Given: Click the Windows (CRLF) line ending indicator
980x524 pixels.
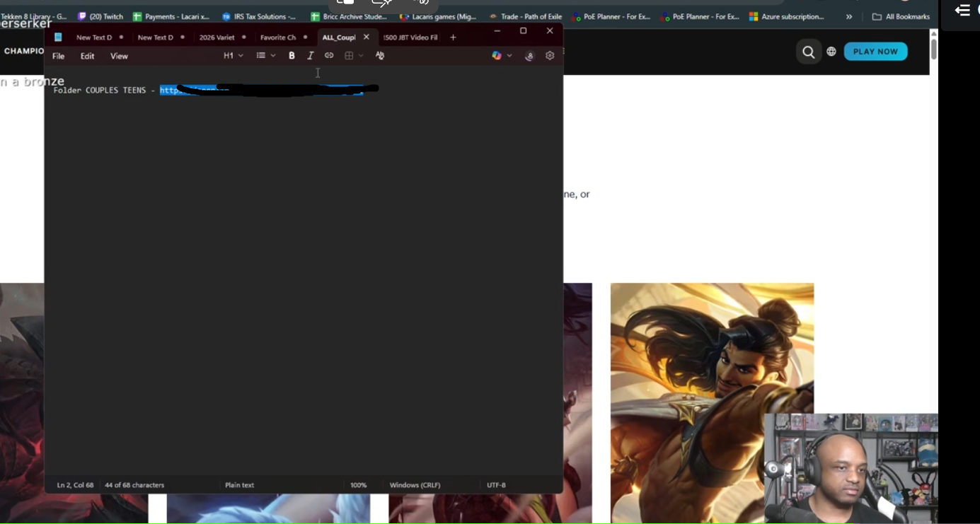Looking at the screenshot, I should point(415,485).
